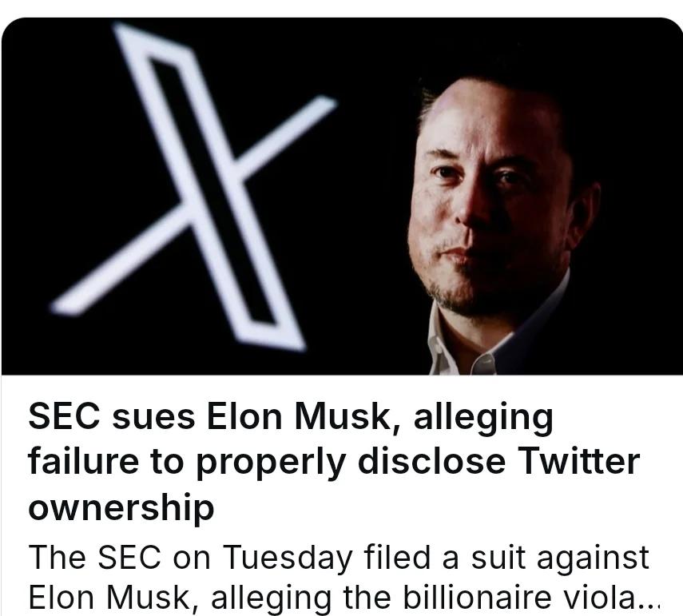Select the word "SEC" starting the headline

[x=64, y=416]
